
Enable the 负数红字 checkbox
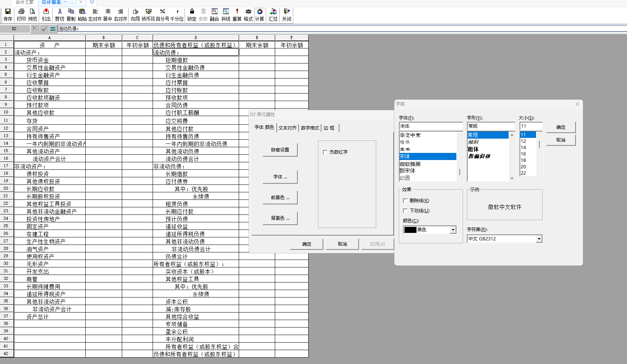325,152
